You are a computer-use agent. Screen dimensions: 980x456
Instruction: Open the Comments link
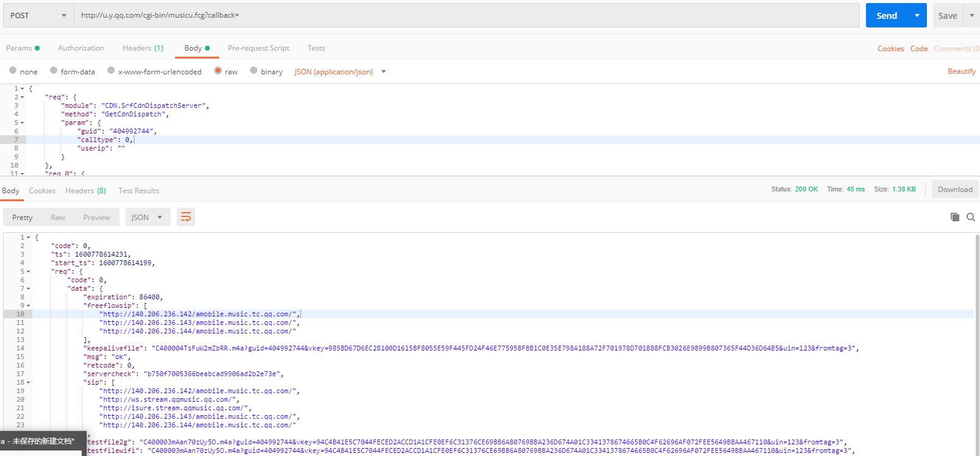(x=956, y=48)
